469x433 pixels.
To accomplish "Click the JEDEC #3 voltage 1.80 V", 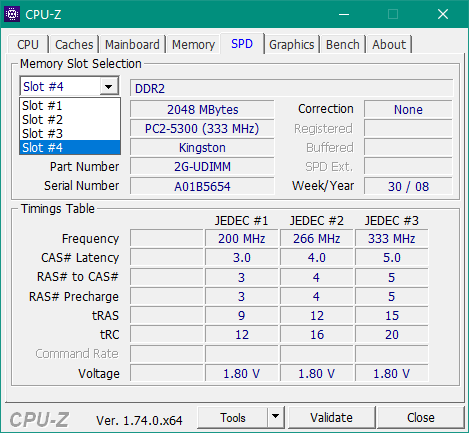I will pos(392,373).
